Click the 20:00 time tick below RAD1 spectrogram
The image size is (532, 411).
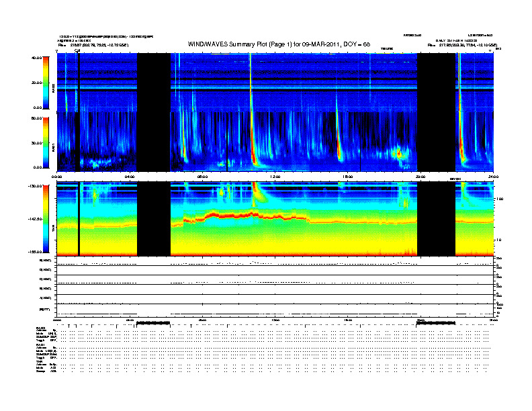tap(420, 177)
